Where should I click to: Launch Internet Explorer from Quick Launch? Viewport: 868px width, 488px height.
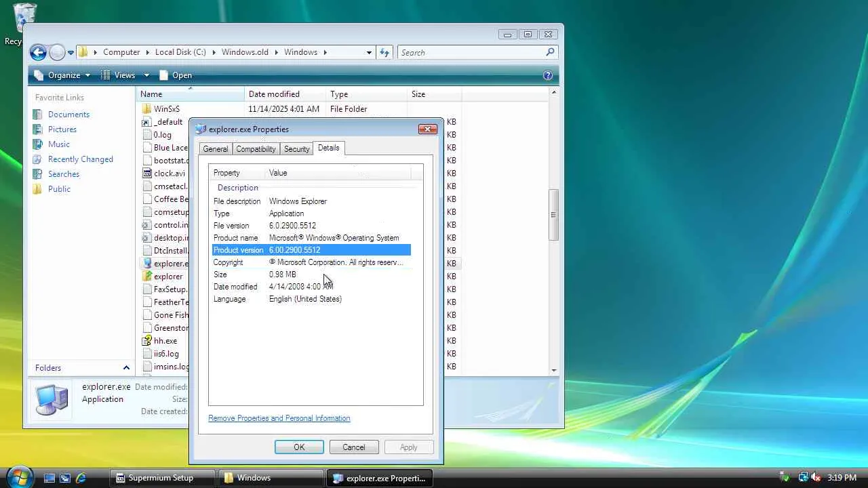click(81, 478)
